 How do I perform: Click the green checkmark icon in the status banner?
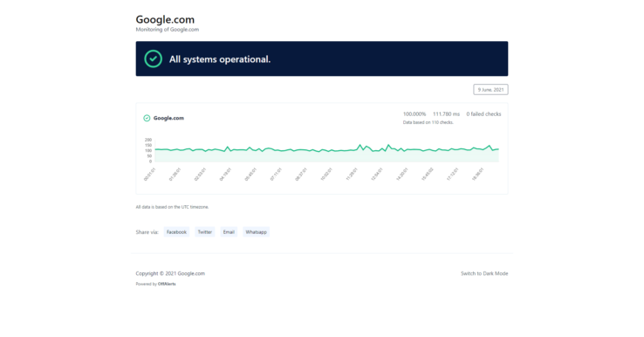[154, 58]
